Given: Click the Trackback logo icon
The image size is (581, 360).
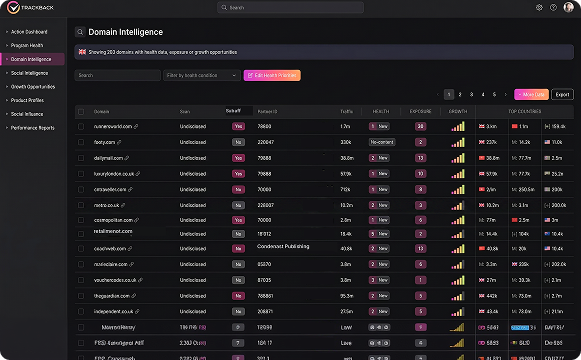Looking at the screenshot, I should click(13, 7).
